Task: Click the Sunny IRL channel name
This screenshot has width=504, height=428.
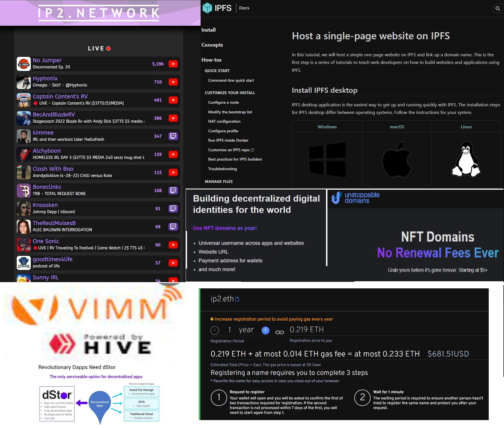Action: (x=46, y=277)
